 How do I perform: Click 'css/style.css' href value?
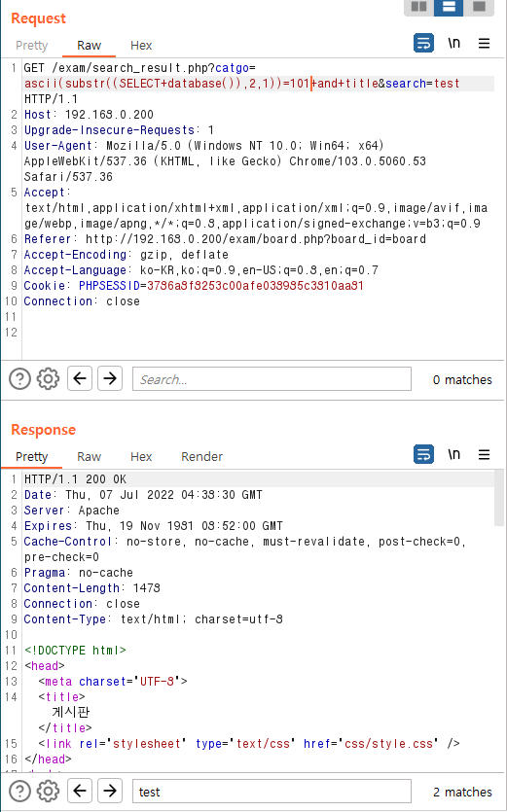(389, 743)
